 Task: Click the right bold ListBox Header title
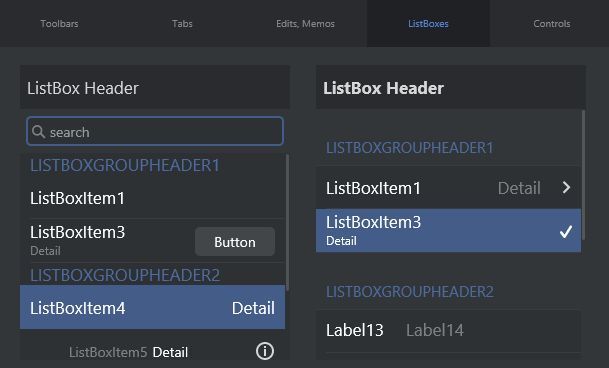(x=383, y=88)
